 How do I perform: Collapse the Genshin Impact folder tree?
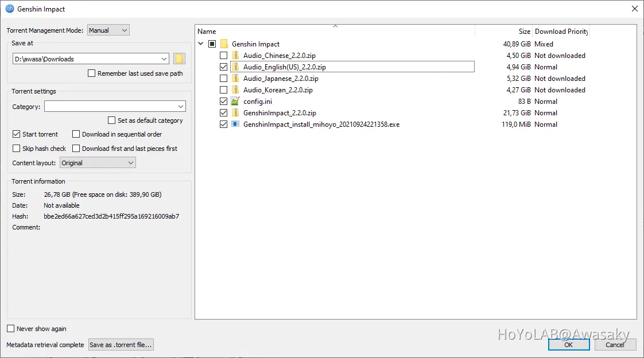coord(201,44)
